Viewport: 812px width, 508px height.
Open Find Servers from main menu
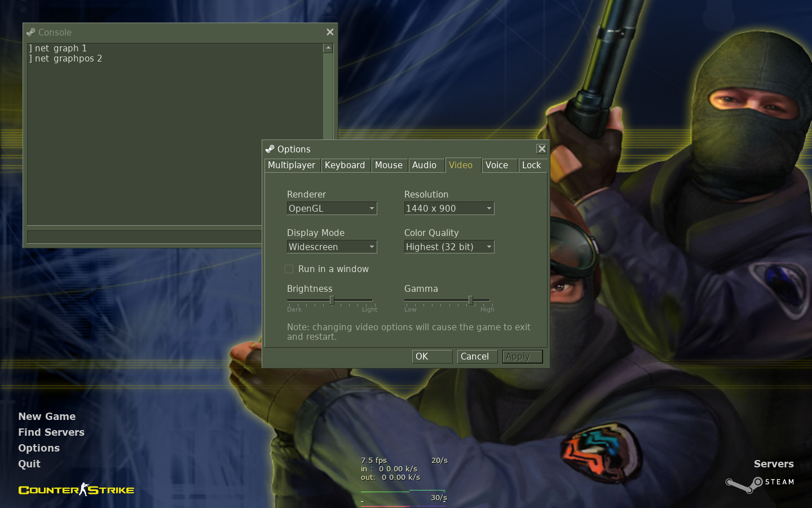[x=51, y=432]
